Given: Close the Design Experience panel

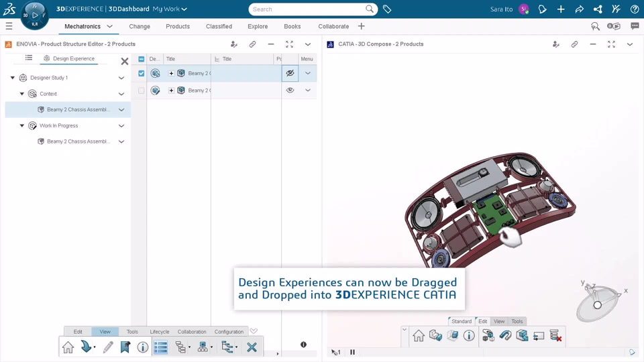Looking at the screenshot, I should tap(125, 62).
